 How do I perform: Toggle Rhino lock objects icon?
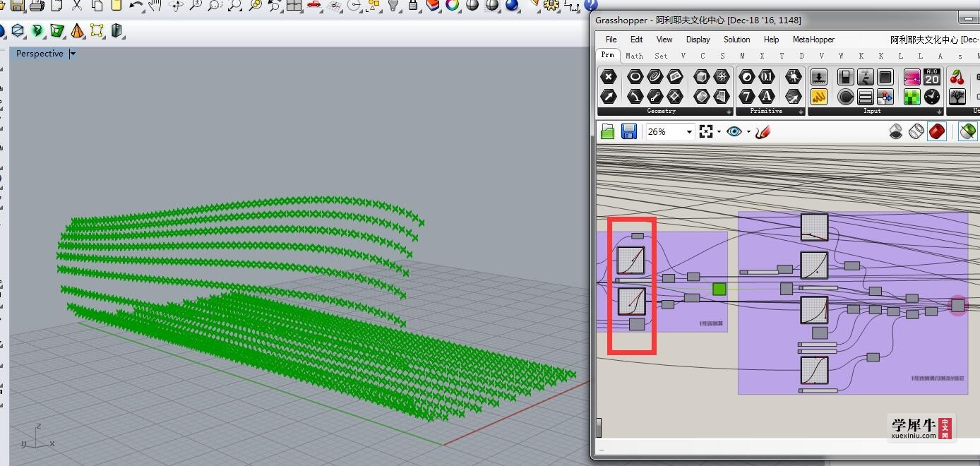[x=413, y=6]
